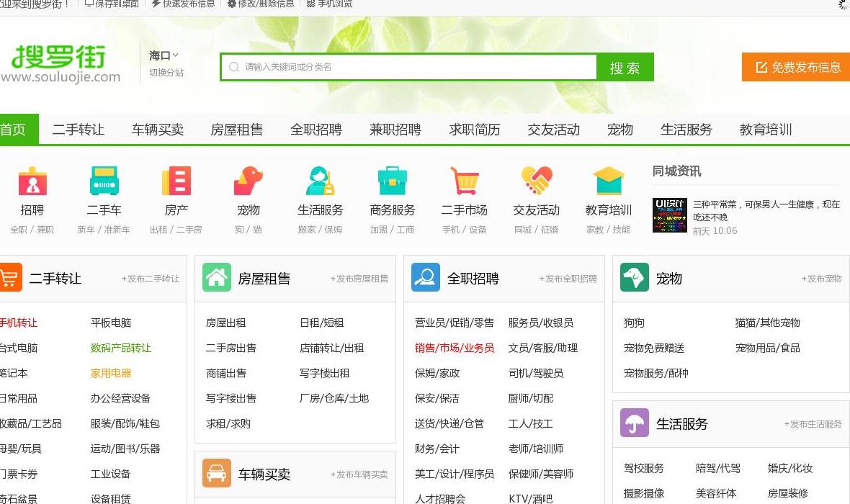Open the 司机/驾驶员 job category
850x504 pixels.
pos(536,373)
